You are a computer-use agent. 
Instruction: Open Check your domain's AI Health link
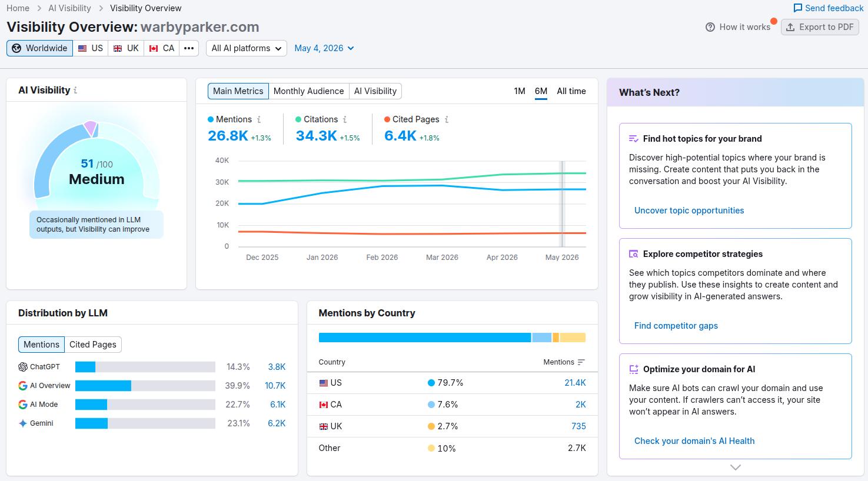point(694,441)
